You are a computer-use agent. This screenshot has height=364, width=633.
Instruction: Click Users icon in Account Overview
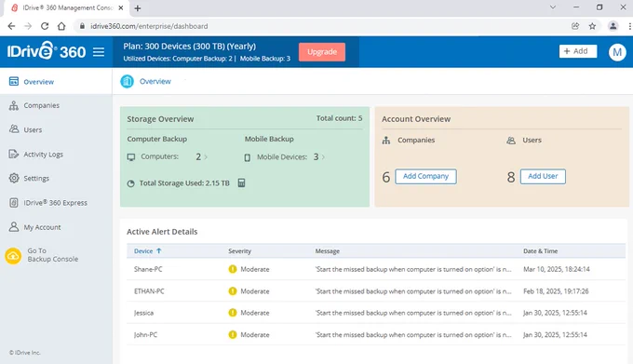[511, 141]
